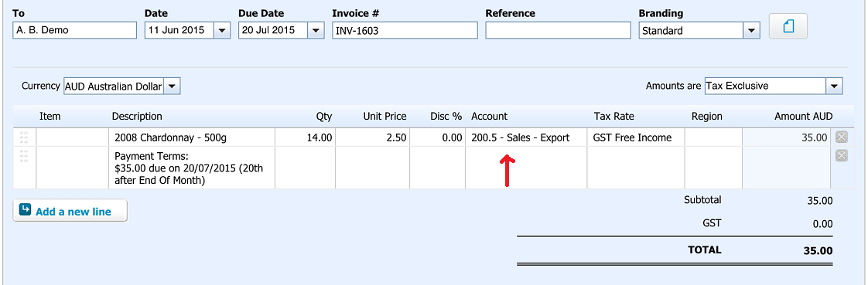
Task: Click the 2008 Chardonnay - 500g description cell
Action: (192, 137)
